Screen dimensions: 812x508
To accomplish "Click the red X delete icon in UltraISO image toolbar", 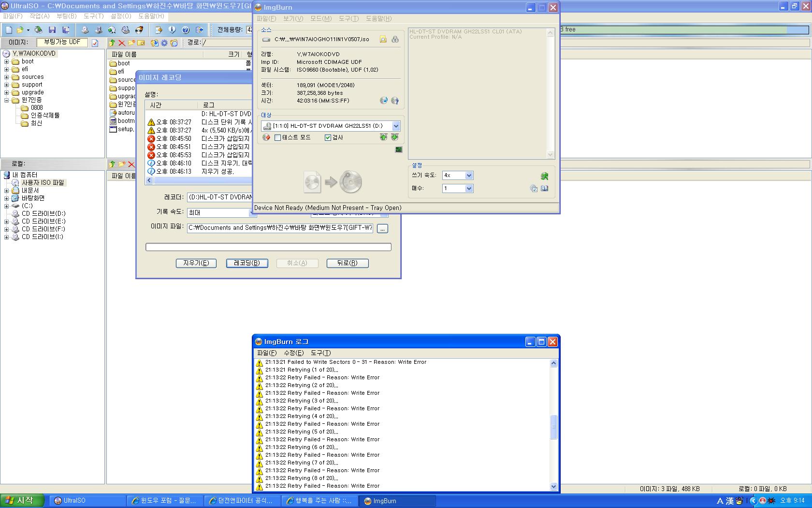I will coord(122,43).
